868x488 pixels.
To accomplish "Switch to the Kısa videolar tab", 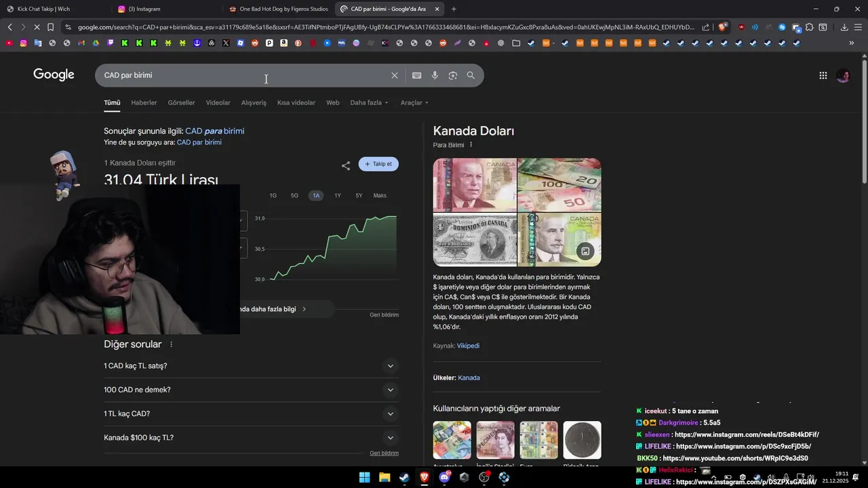I will pos(296,103).
